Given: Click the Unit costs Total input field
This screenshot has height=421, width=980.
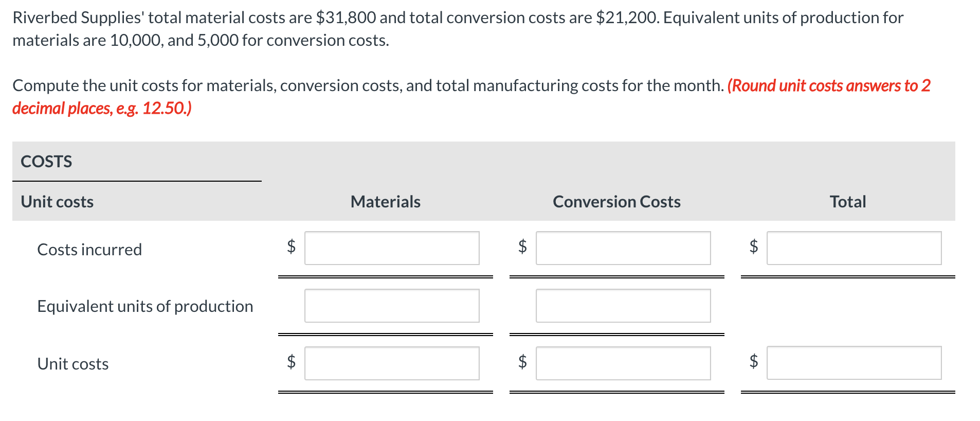Looking at the screenshot, I should (854, 363).
